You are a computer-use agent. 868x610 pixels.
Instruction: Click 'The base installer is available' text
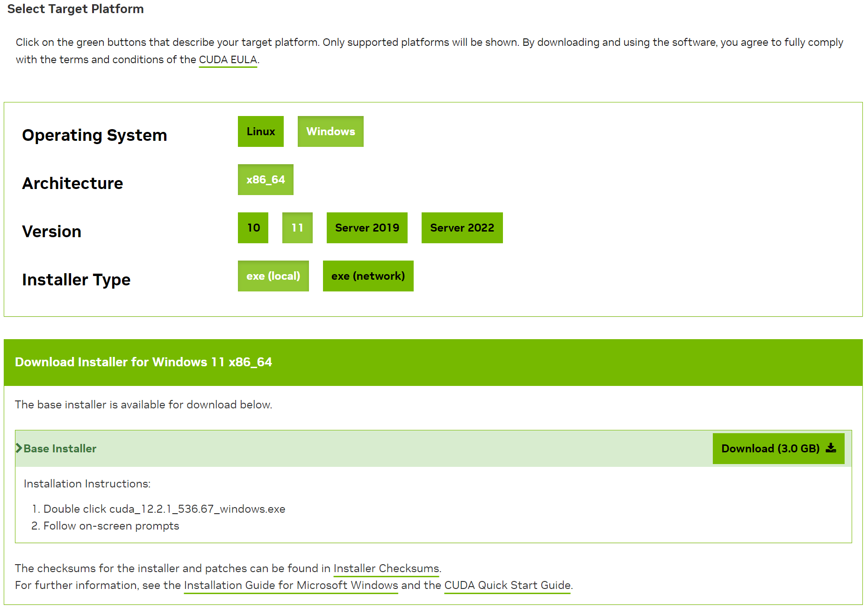143,405
